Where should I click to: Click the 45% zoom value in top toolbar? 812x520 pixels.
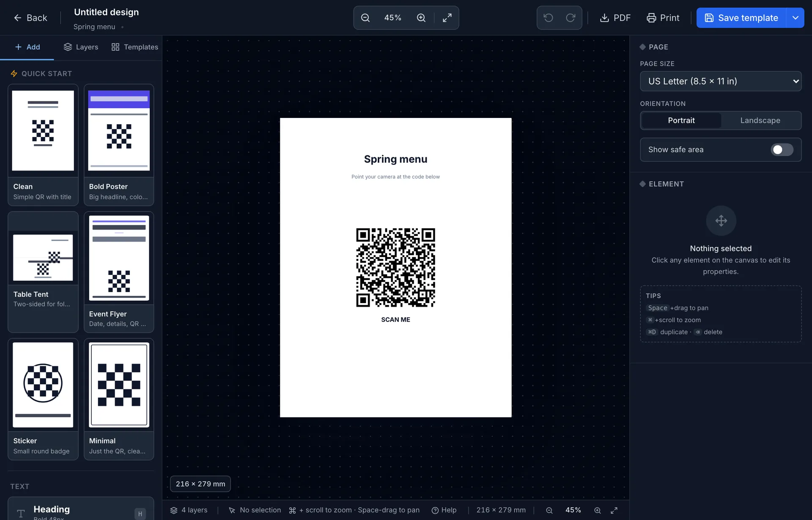[392, 18]
